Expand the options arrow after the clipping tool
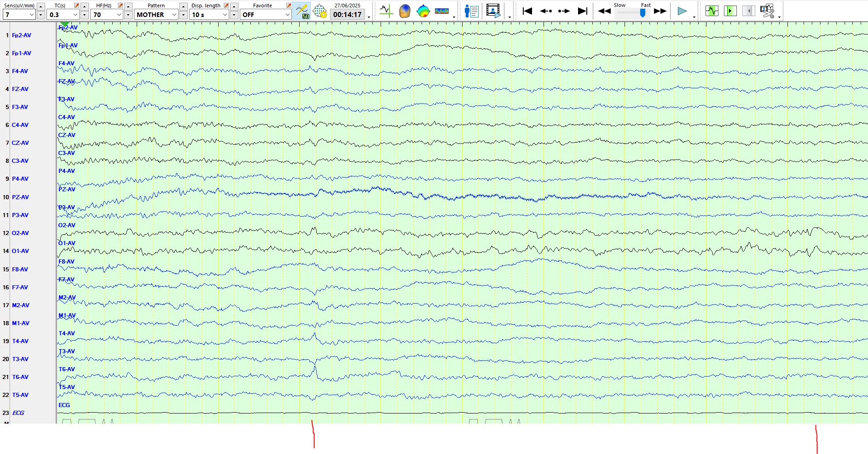868x454 pixels. click(x=779, y=17)
